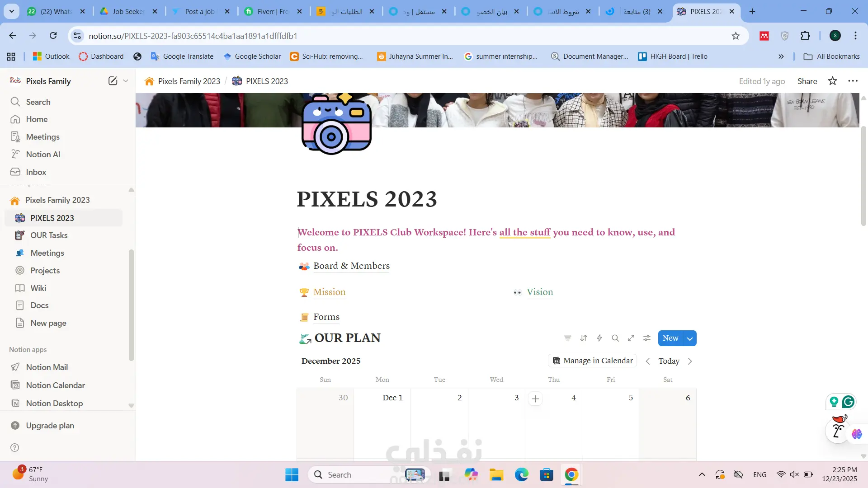Click the sort icon in OUR PLAN toolbar
This screenshot has width=868, height=488.
tap(584, 338)
